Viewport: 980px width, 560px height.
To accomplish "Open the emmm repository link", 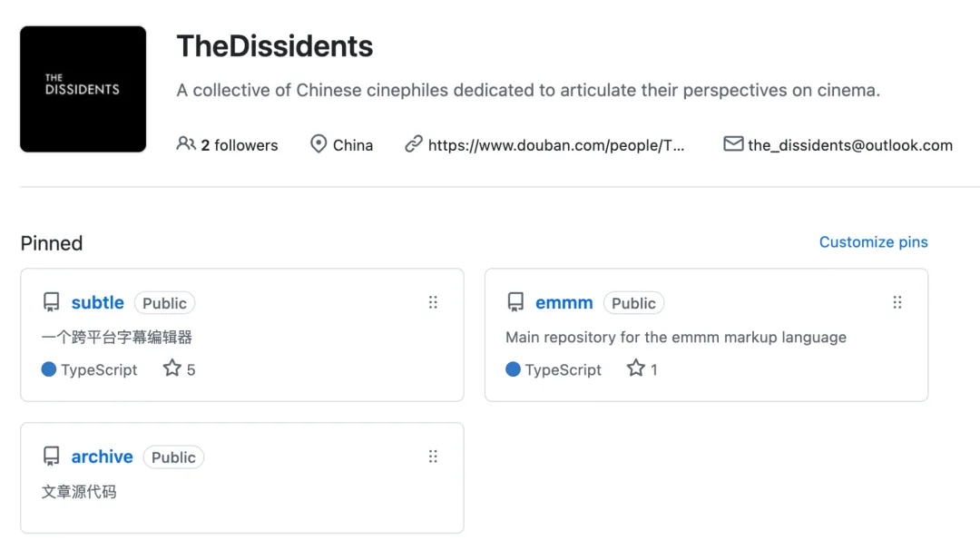I will 564,303.
